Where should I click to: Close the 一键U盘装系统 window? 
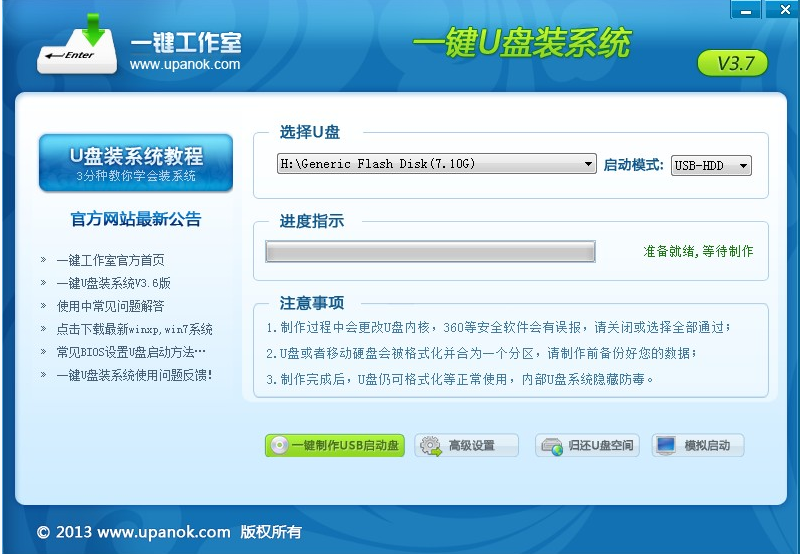click(x=780, y=10)
